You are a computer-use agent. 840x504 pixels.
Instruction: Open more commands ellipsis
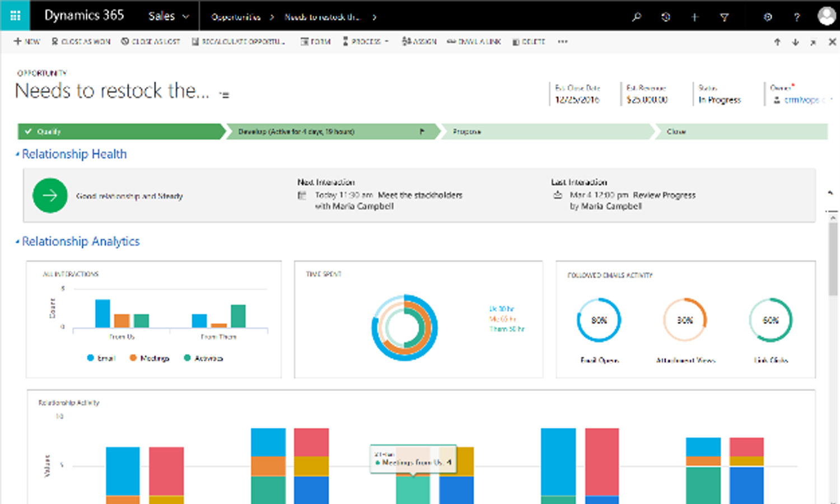[563, 41]
